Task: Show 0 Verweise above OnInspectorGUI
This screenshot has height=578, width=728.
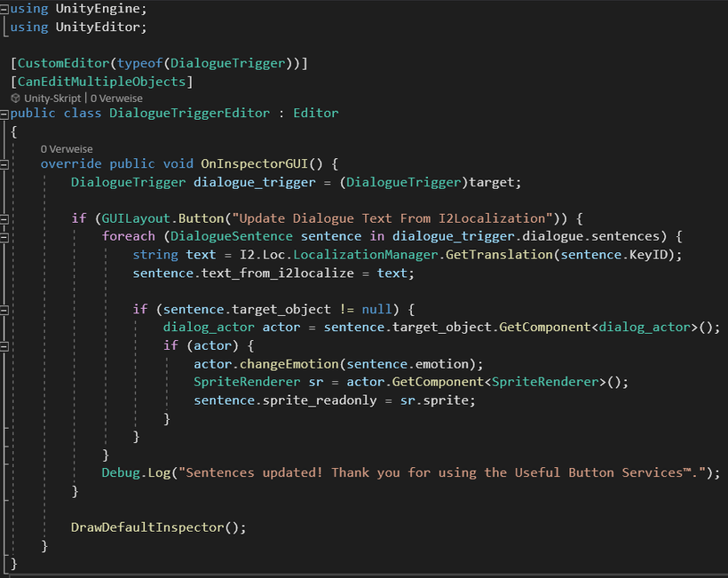Action: coord(67,149)
